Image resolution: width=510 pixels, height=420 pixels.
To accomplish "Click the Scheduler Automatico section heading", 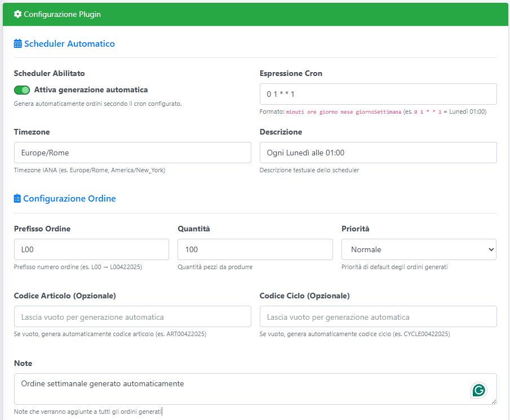I will 70,43.
